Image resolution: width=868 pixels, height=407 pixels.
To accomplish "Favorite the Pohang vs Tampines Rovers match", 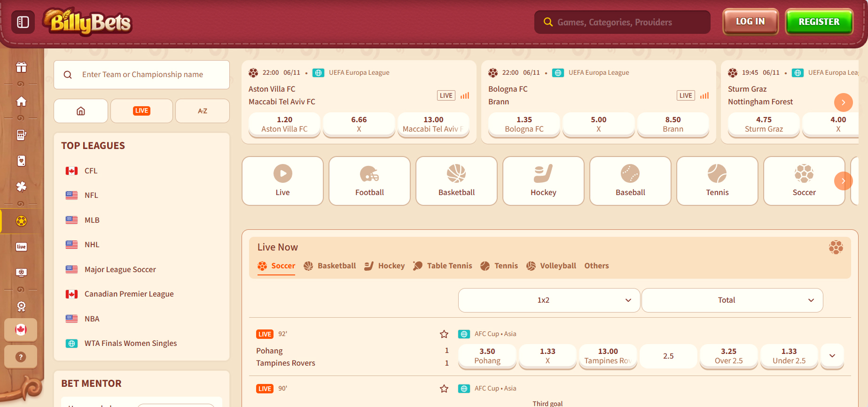I will 444,334.
